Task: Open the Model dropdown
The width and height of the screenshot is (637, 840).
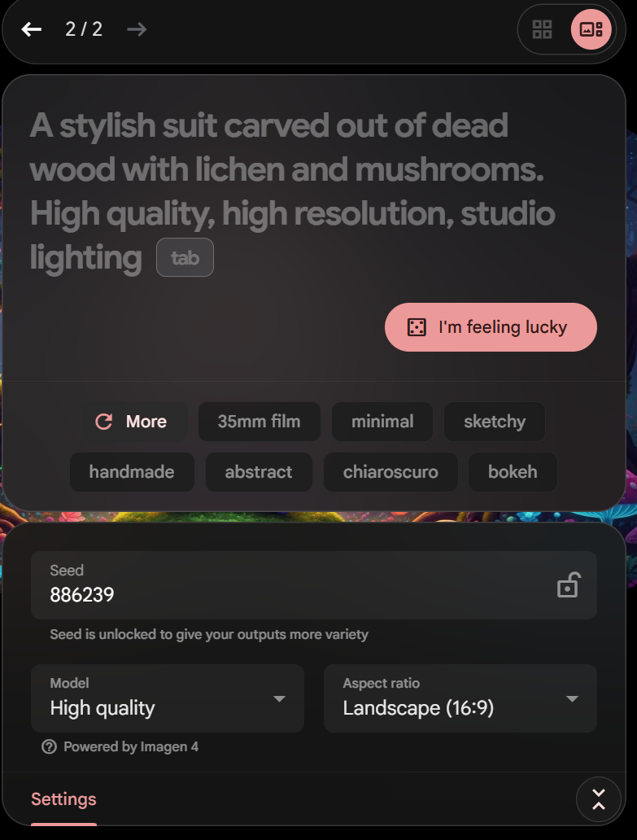Action: (168, 698)
